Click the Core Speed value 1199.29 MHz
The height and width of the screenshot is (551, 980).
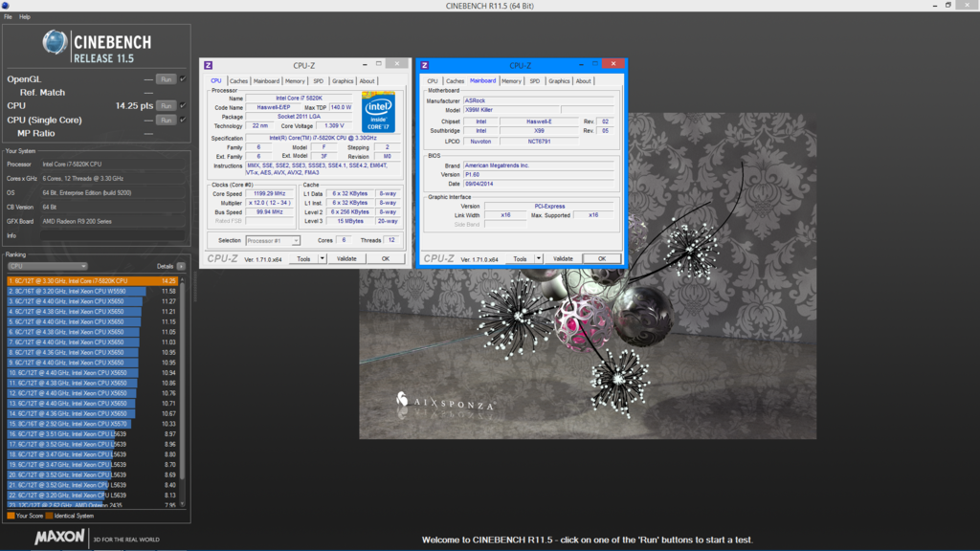tap(269, 193)
